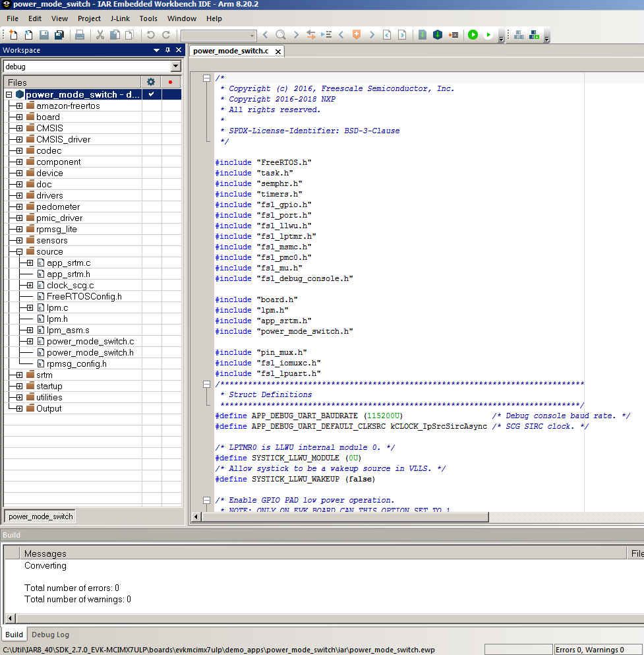Click the Find magnifier icon

281,35
